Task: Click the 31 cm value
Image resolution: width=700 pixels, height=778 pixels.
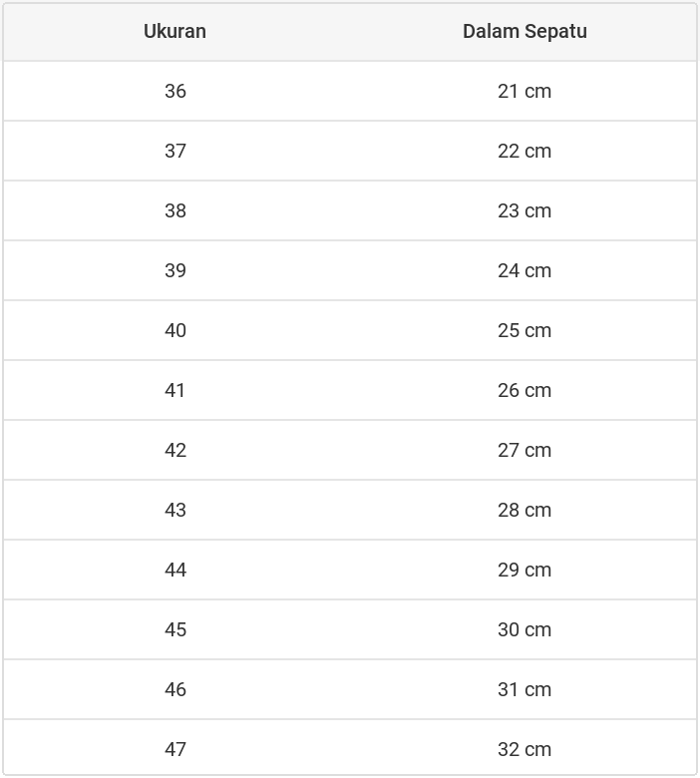Action: click(525, 689)
